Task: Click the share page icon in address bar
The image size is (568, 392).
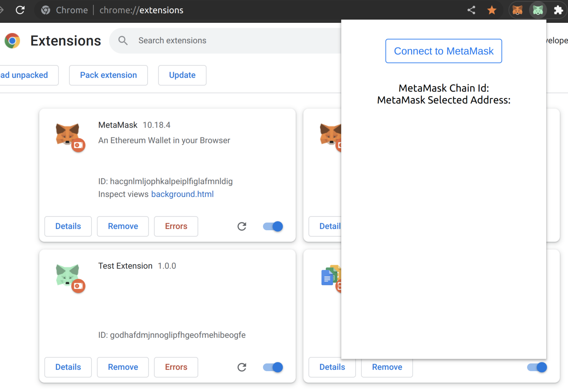Action: 471,10
